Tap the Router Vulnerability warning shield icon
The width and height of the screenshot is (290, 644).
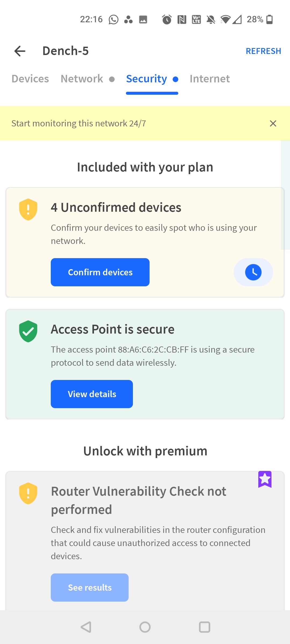28,493
